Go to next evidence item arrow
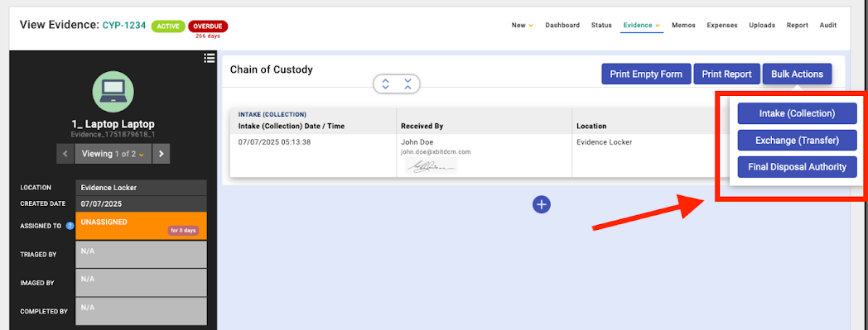The width and height of the screenshot is (868, 330). pos(161,154)
